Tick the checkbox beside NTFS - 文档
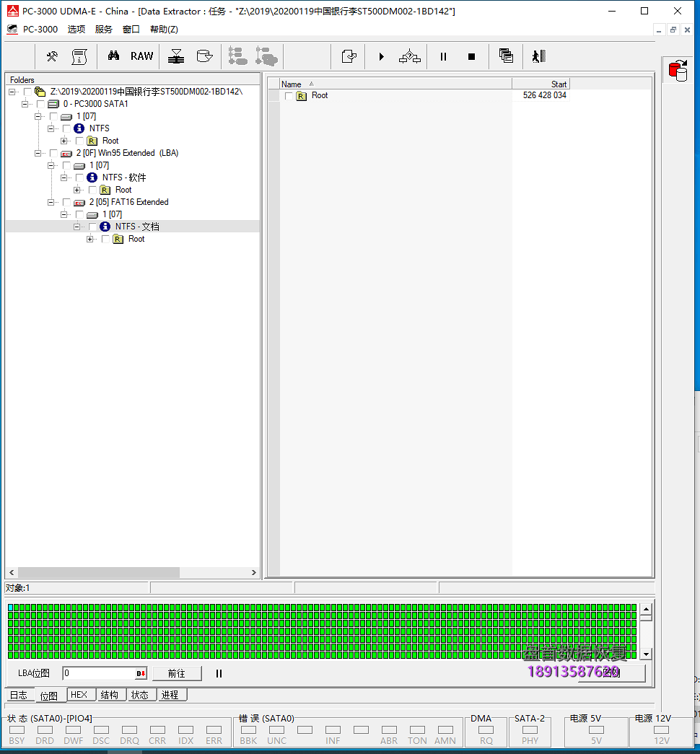700x754 pixels. point(92,227)
